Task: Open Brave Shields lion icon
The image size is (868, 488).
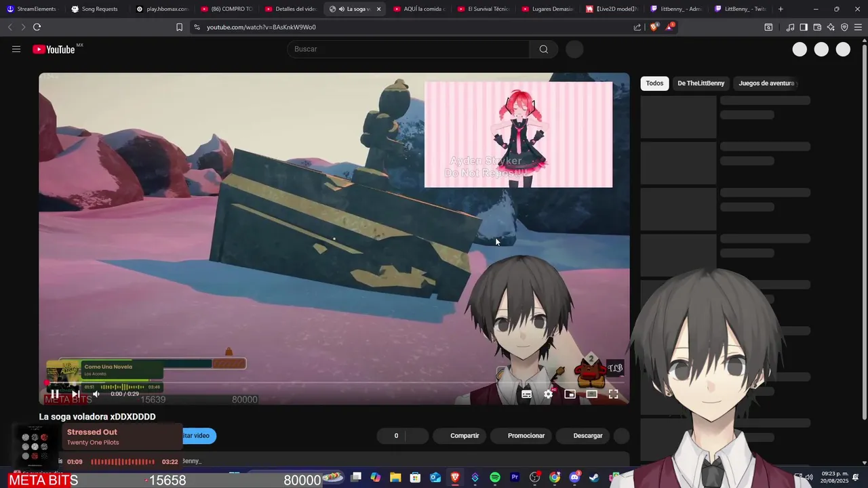Action: (654, 27)
